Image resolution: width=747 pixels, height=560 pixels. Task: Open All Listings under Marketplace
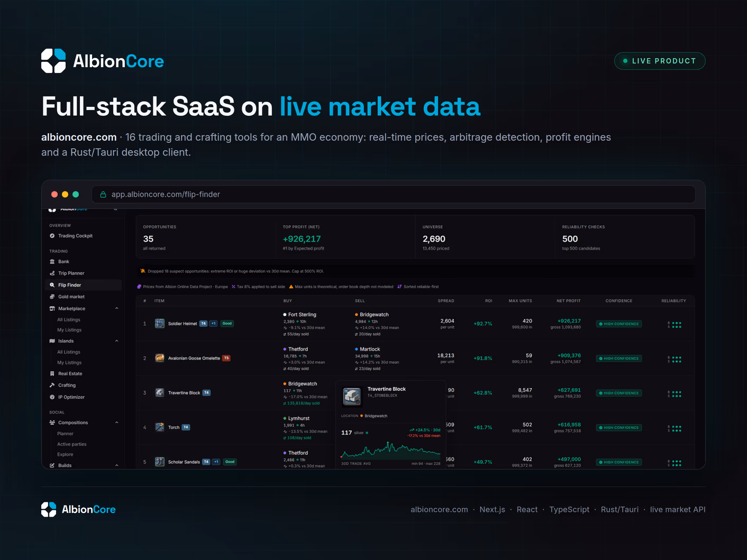(x=69, y=320)
